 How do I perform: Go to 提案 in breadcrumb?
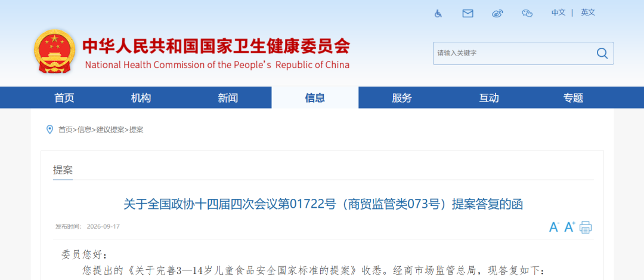click(x=137, y=130)
